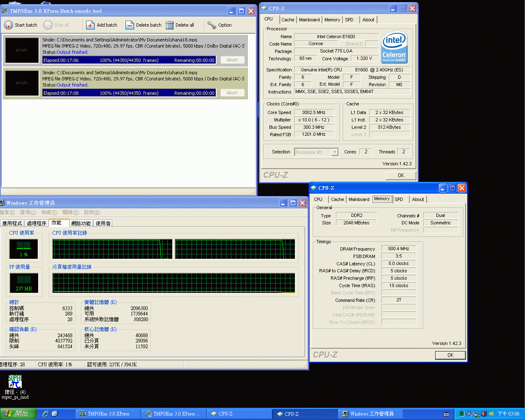The height and width of the screenshot is (420, 525).
Task: Open 選項(O) menu in Task Manager
Action: point(28,212)
